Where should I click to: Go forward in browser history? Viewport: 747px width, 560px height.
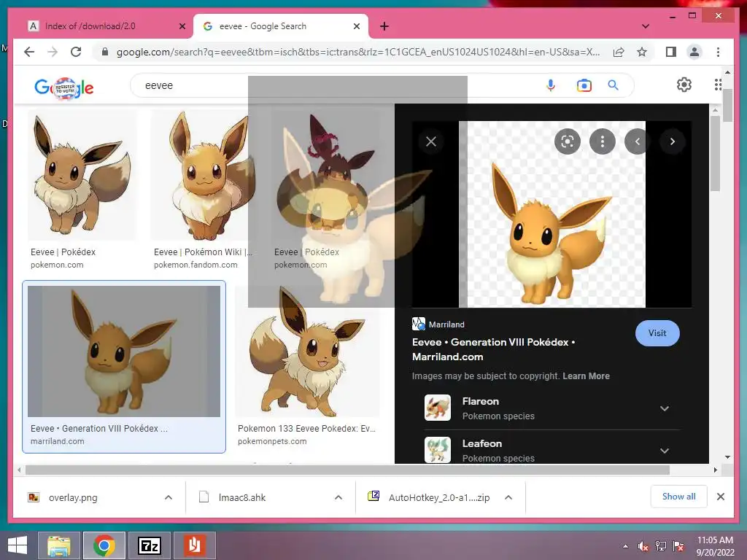click(x=53, y=52)
